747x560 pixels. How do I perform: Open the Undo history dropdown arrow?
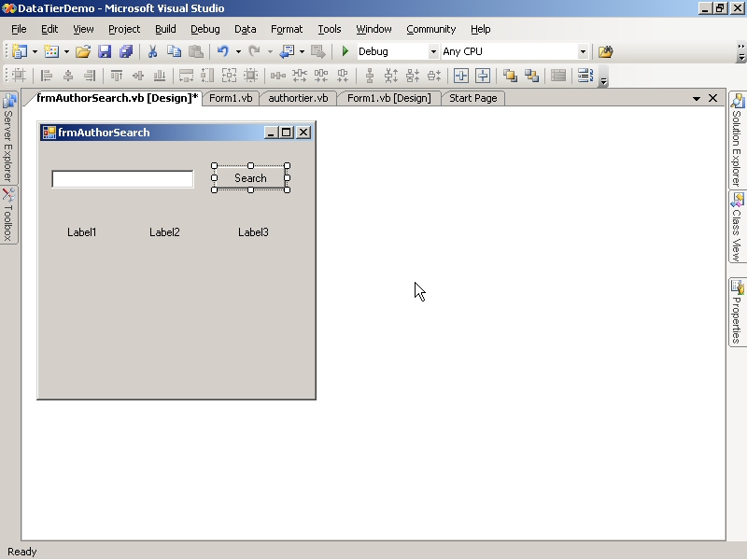pyautogui.click(x=238, y=51)
